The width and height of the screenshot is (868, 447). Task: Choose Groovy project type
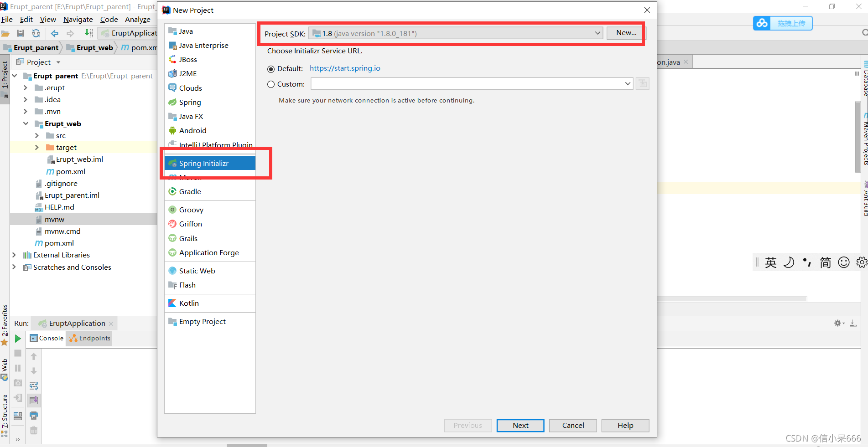(209, 210)
